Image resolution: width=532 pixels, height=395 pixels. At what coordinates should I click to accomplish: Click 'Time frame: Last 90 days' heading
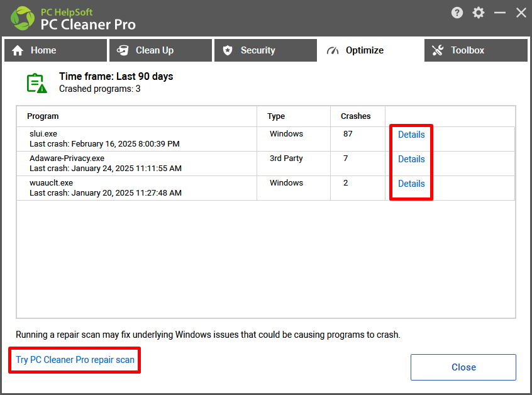coord(116,76)
